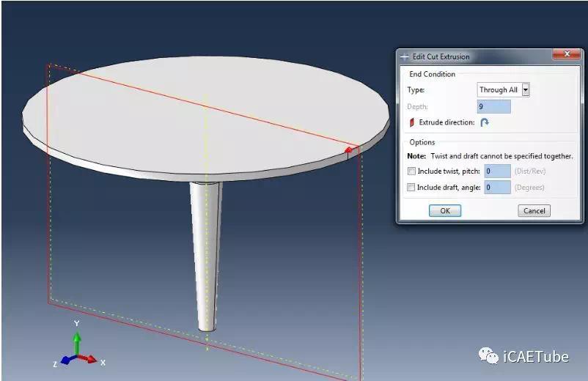
Task: Enable Include twist, pitch checkbox
Action: (411, 171)
